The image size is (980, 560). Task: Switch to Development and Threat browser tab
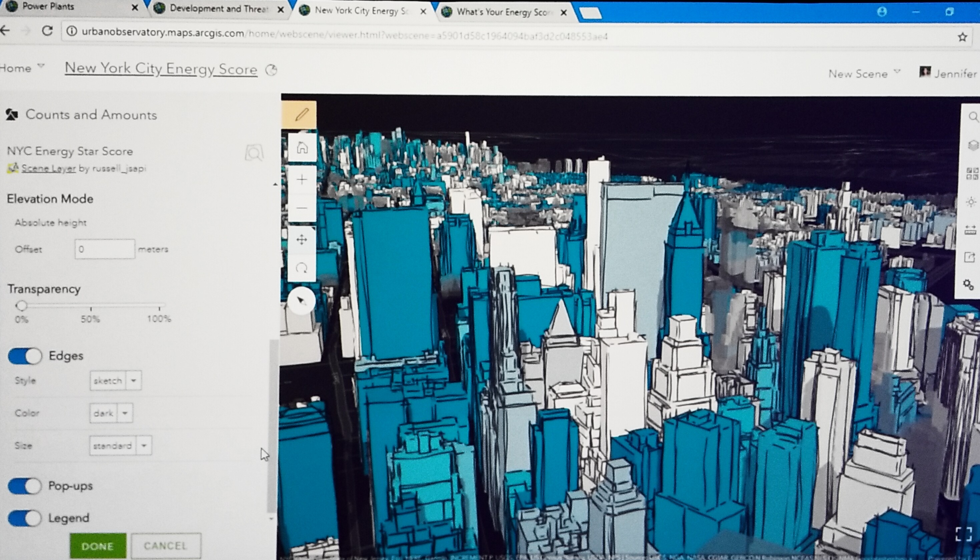220,9
